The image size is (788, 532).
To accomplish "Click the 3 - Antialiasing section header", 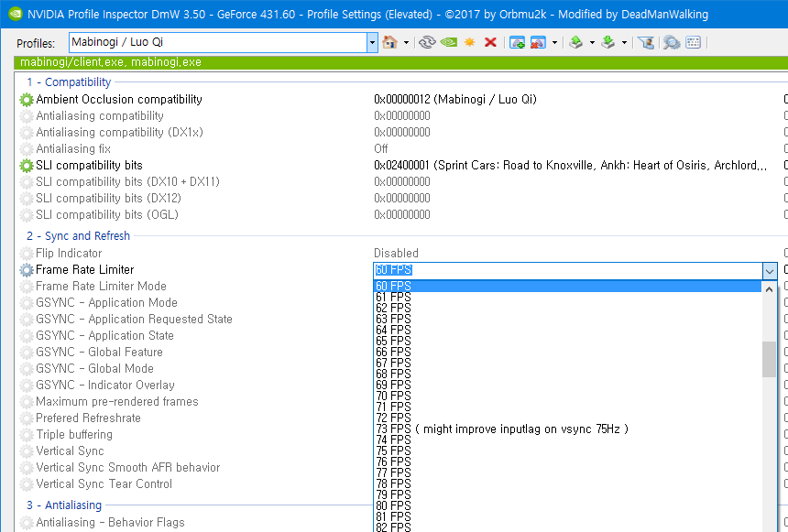I will tap(64, 505).
